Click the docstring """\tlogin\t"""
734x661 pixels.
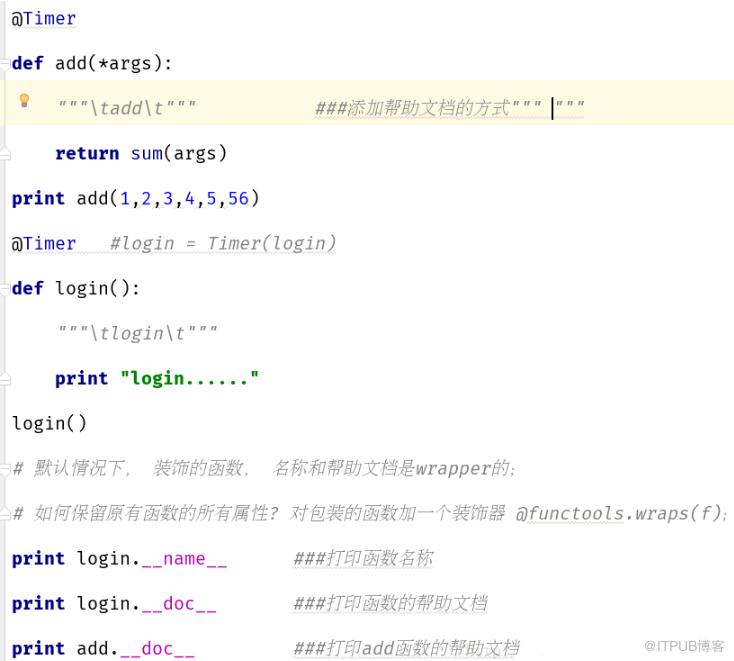click(x=137, y=333)
